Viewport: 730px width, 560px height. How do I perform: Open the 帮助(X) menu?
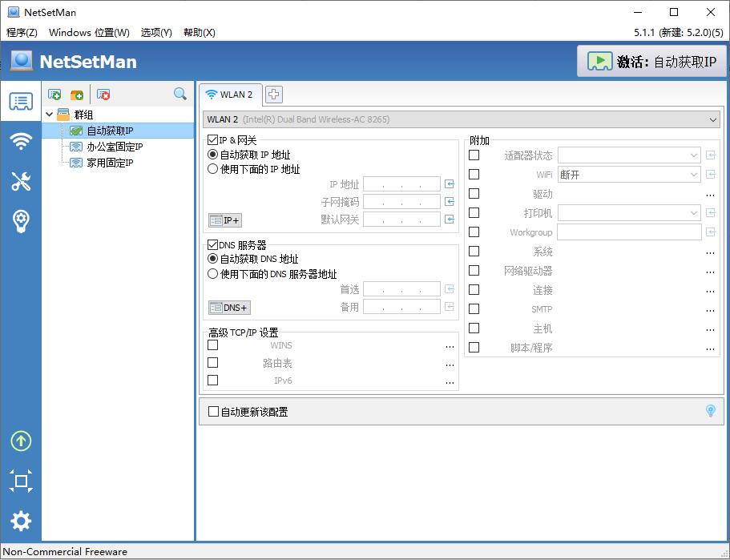[x=200, y=33]
